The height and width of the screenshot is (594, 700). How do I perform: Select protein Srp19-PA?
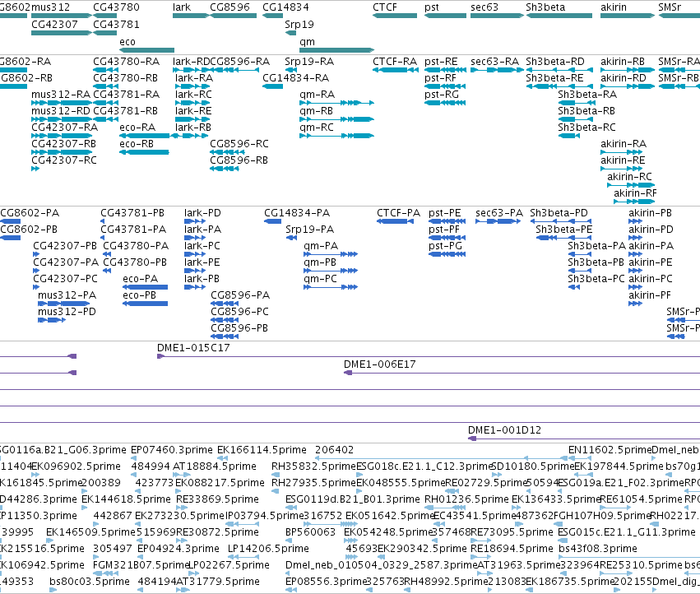tap(310, 229)
